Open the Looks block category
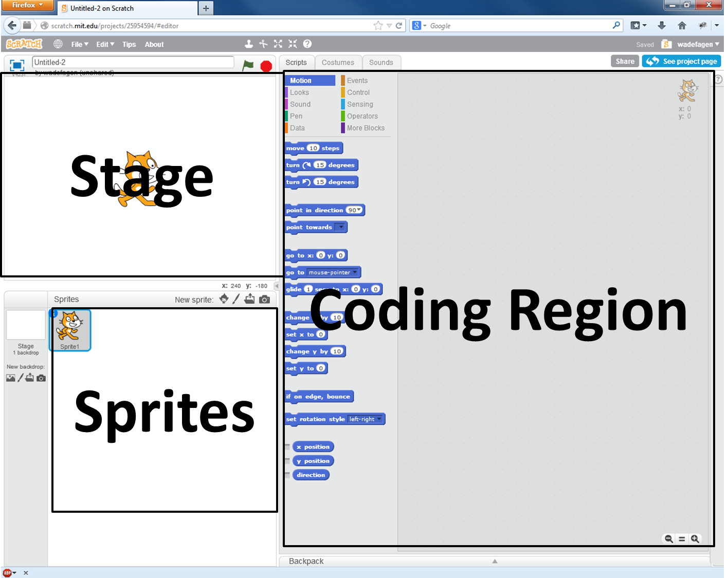 (x=300, y=92)
